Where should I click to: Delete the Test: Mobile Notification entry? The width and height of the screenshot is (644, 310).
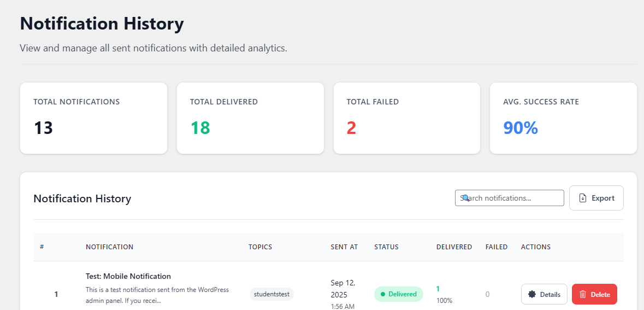[x=594, y=294]
